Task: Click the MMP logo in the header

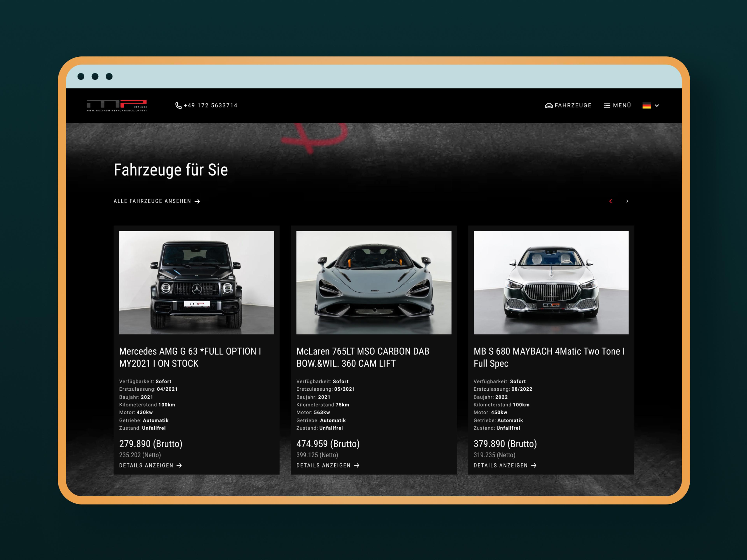Action: pyautogui.click(x=117, y=105)
